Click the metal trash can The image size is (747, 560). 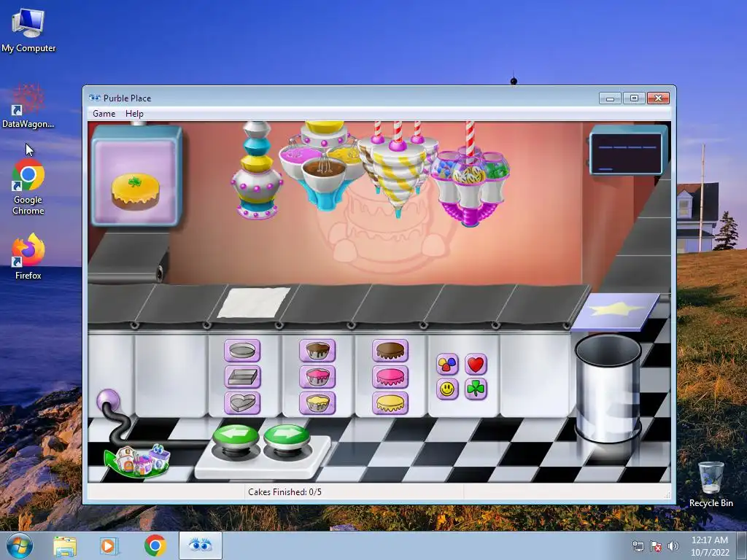pos(608,388)
